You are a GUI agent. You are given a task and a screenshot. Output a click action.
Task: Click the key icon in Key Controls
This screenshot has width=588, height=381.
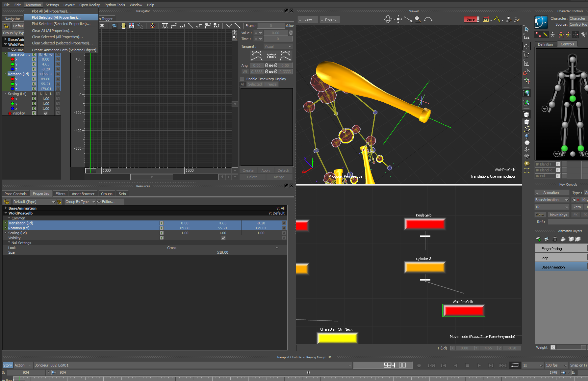pos(540,215)
